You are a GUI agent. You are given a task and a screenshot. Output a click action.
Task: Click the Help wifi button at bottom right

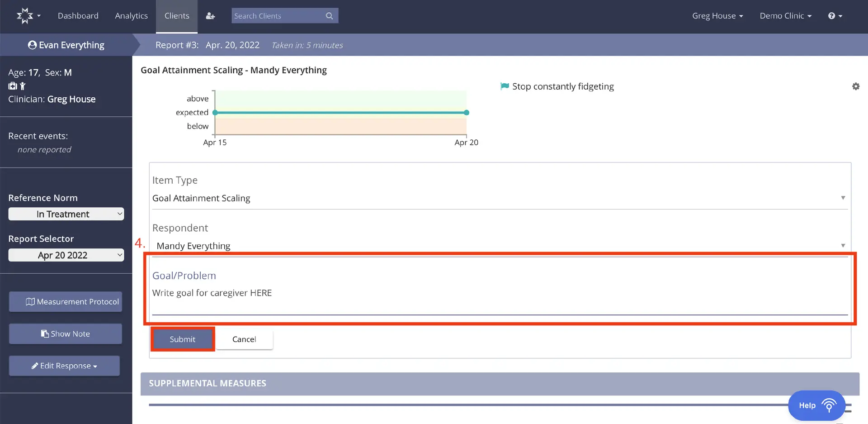pyautogui.click(x=816, y=405)
